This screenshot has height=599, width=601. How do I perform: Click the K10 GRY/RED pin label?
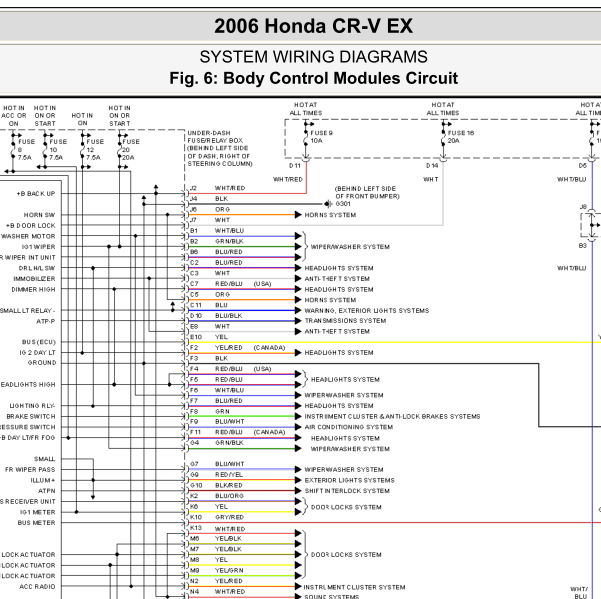pyautogui.click(x=217, y=517)
